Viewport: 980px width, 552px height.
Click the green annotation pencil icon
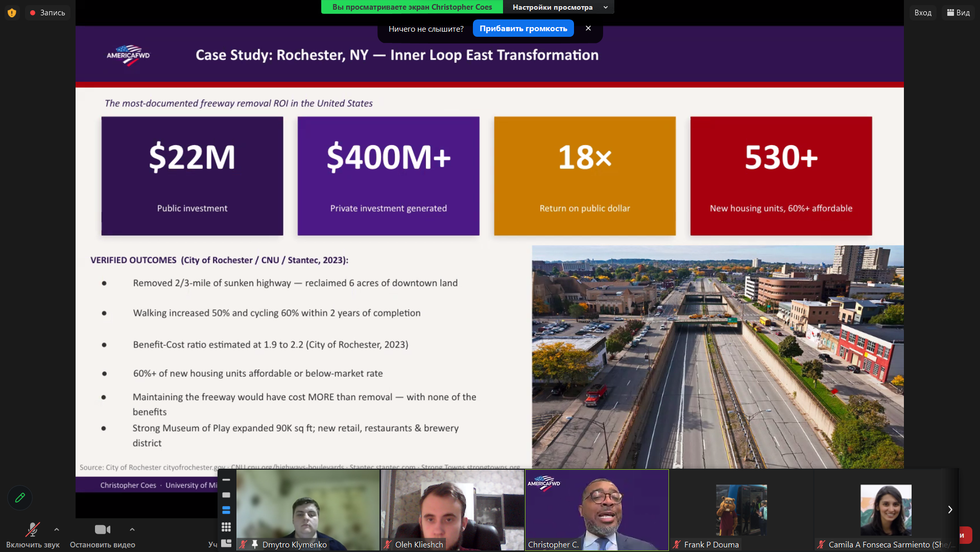(x=20, y=497)
